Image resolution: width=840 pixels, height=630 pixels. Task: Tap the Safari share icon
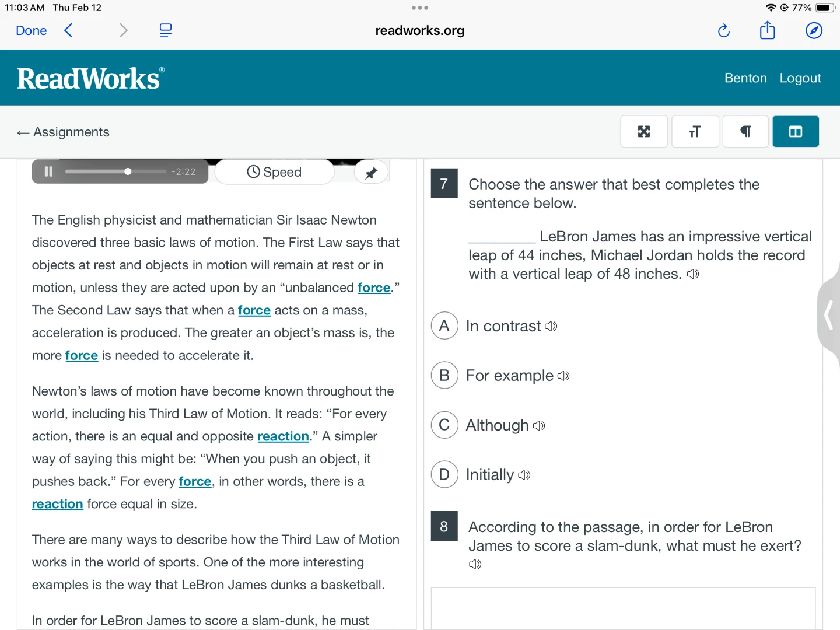tap(768, 30)
